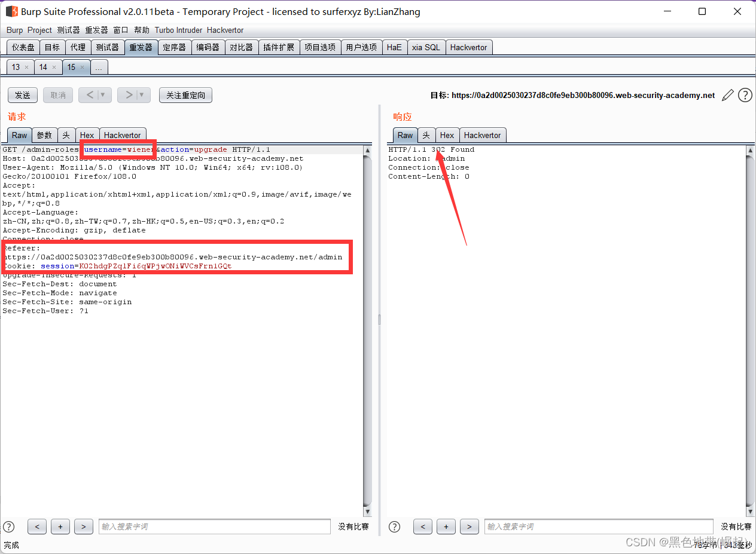This screenshot has width=756, height=554.
Task: Open the history back dropdown arrow
Action: click(x=102, y=95)
